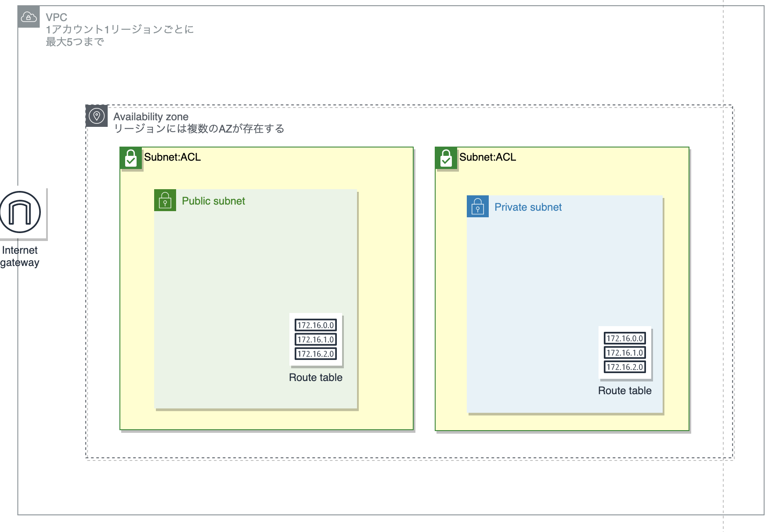Select the text 最大5つまで

click(75, 42)
